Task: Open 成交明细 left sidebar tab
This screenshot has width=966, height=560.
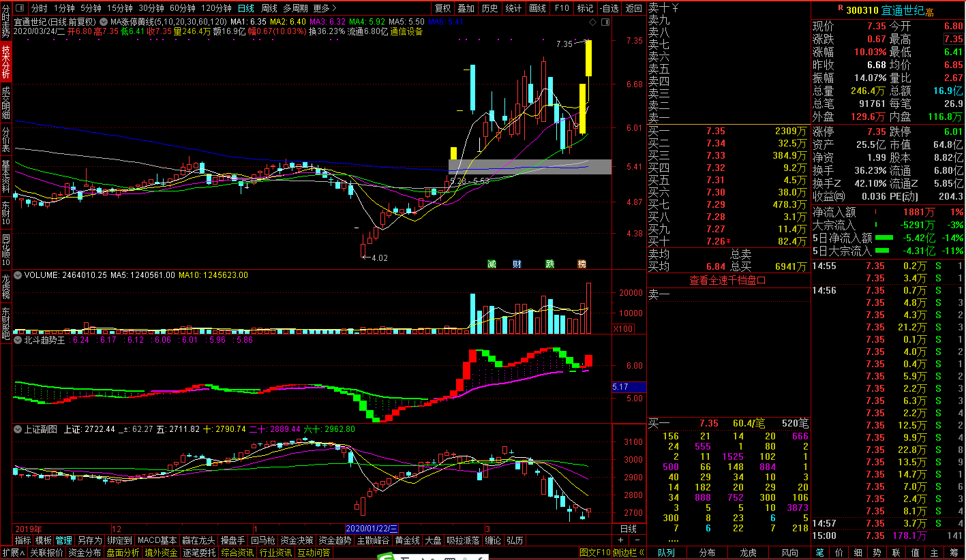Action: click(x=6, y=103)
